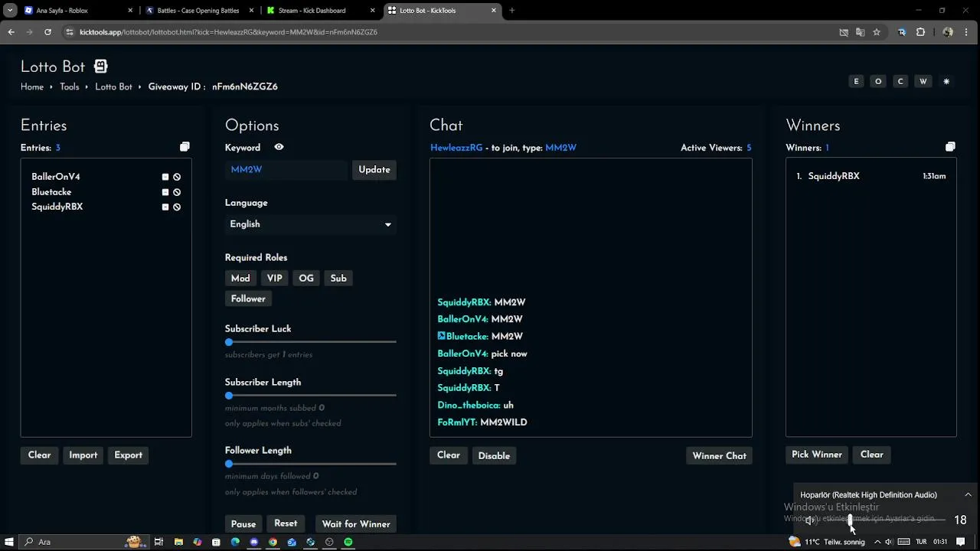Click the square icon next to SquiddyRBX entry
Viewport: 980px width, 551px height.
pyautogui.click(x=165, y=207)
